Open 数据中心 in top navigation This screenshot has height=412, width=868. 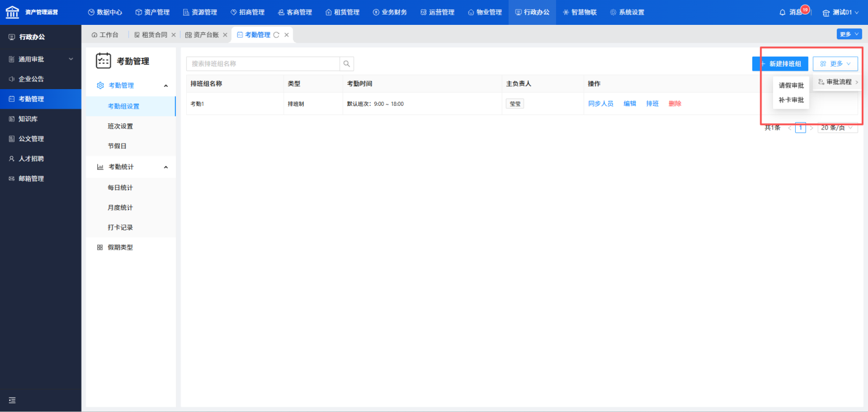[x=105, y=12]
